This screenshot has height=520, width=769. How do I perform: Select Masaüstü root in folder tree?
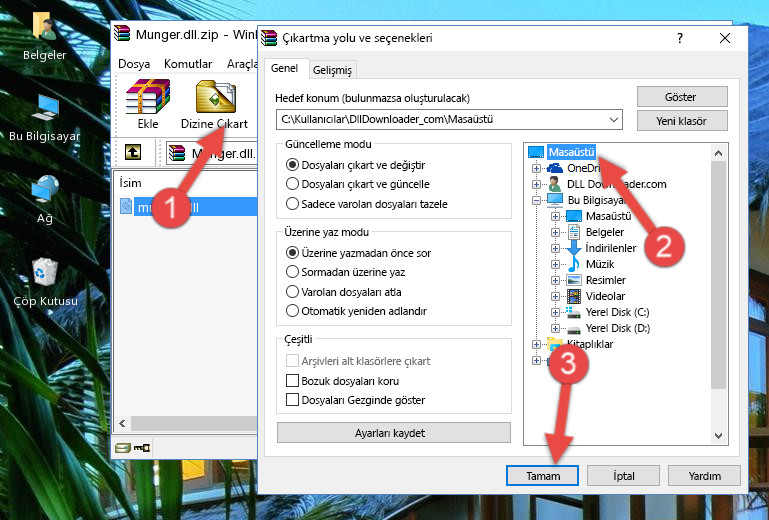click(x=571, y=152)
